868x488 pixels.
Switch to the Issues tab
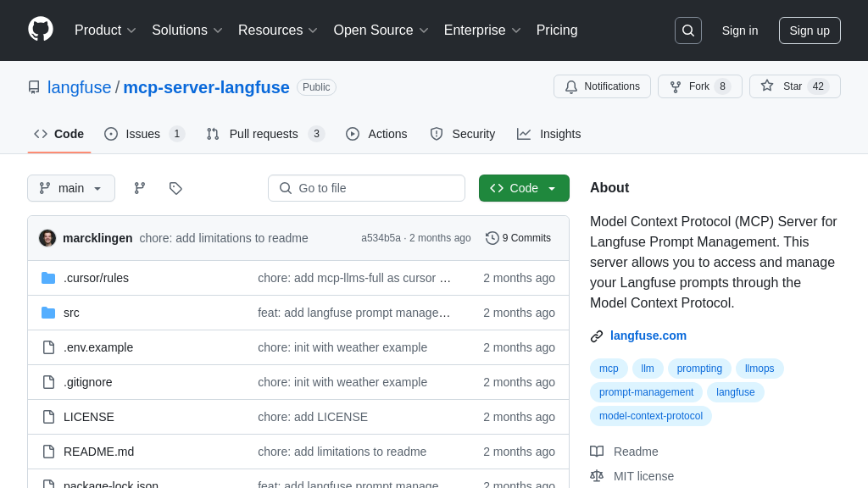click(144, 134)
